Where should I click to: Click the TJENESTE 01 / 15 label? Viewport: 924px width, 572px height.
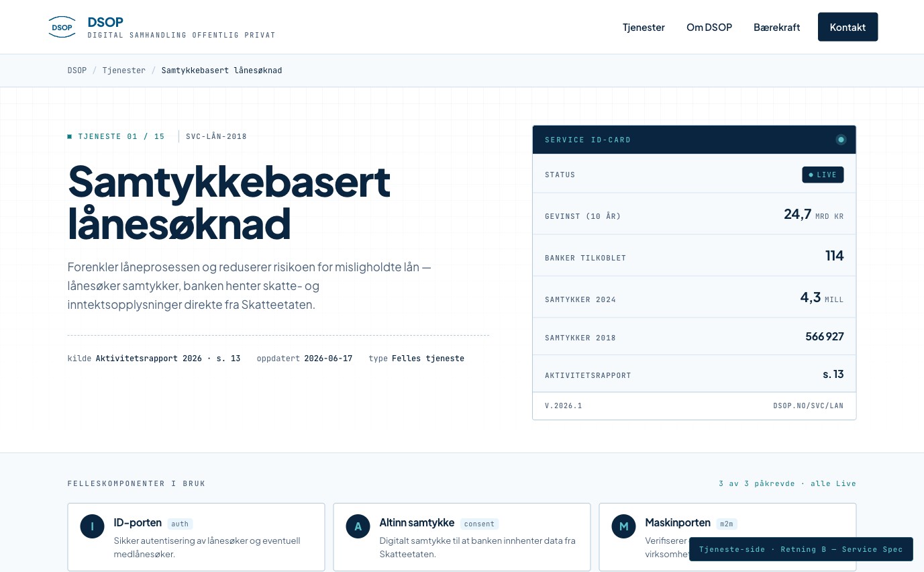click(121, 136)
